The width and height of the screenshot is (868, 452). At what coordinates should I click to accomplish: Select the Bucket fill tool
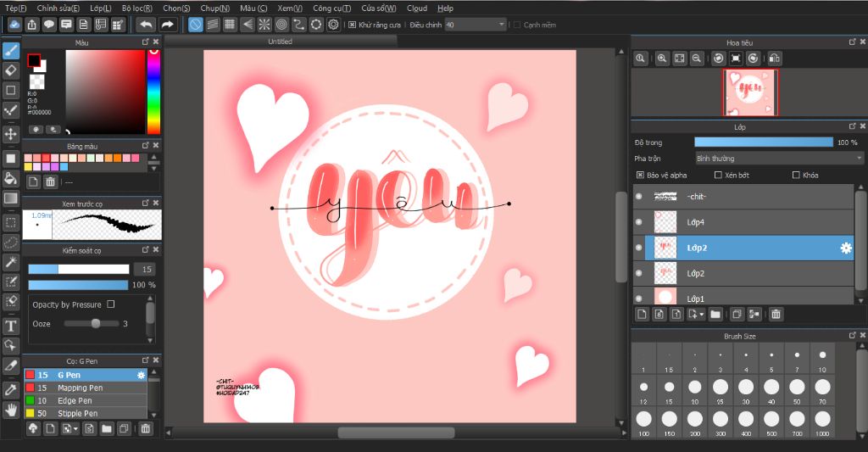(x=11, y=178)
